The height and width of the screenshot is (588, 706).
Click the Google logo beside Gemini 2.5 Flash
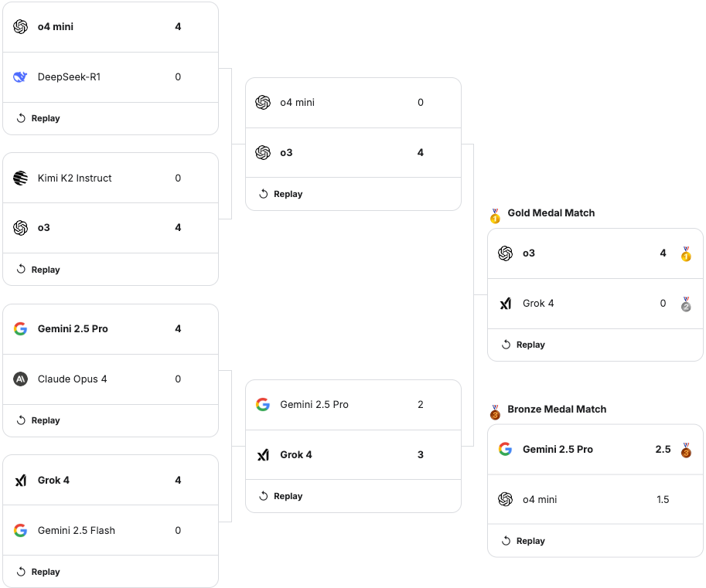(x=20, y=530)
